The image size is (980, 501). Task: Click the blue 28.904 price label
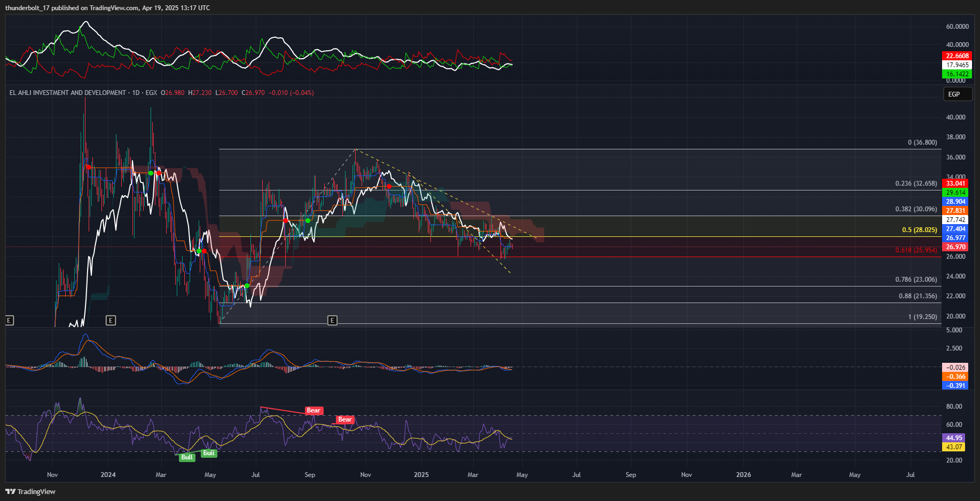[955, 202]
